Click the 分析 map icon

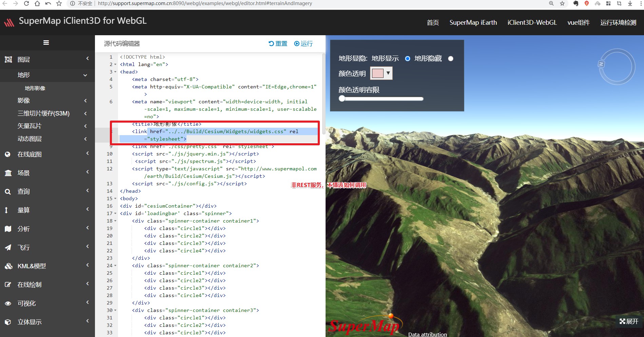click(x=8, y=229)
